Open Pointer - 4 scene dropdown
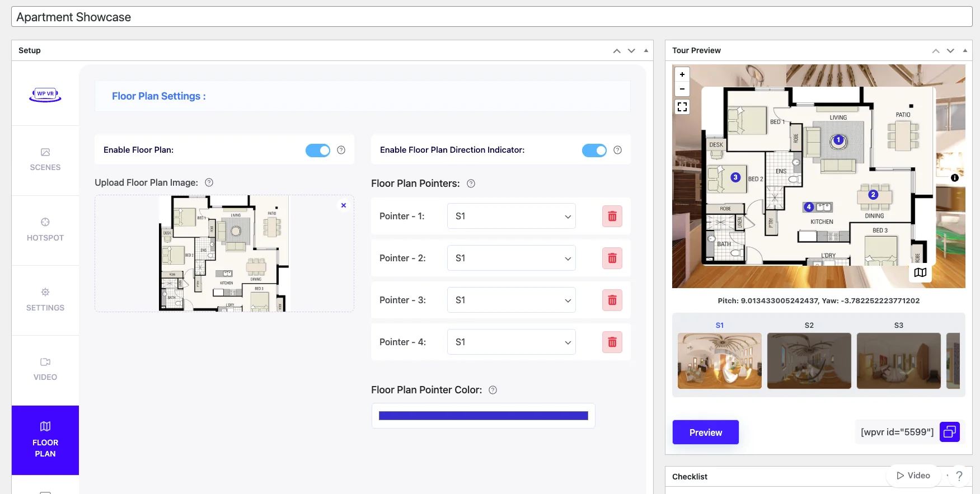The height and width of the screenshot is (494, 980). coord(512,342)
